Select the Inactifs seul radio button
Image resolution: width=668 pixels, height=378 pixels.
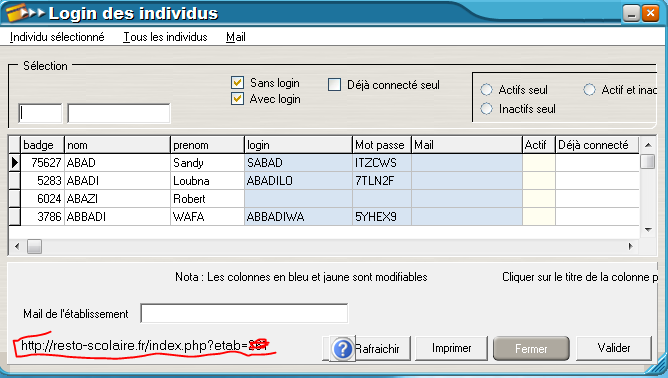[487, 109]
